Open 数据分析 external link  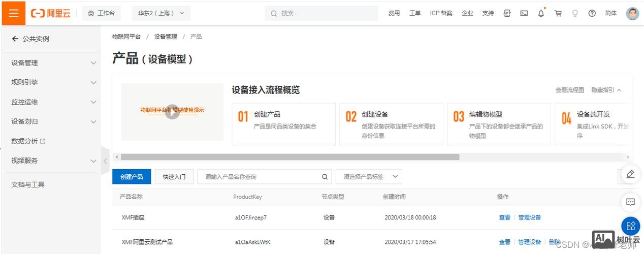pyautogui.click(x=28, y=141)
